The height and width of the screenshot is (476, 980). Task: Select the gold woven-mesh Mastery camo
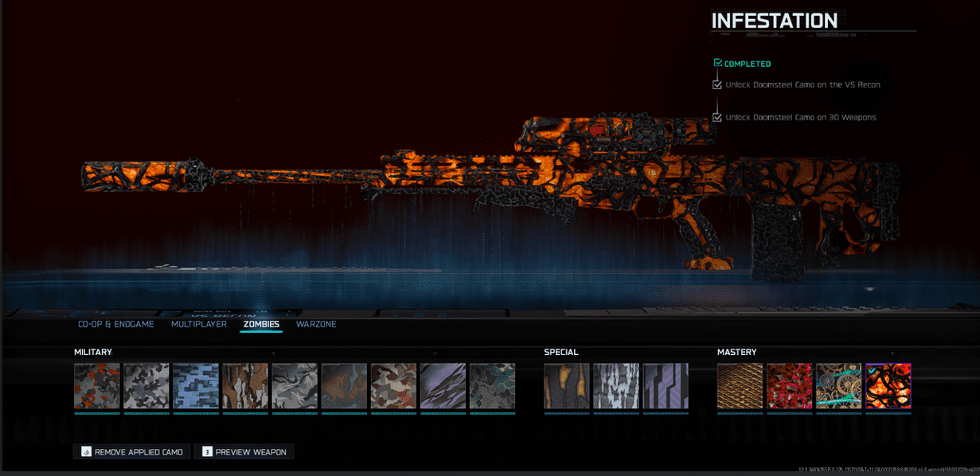tap(740, 386)
